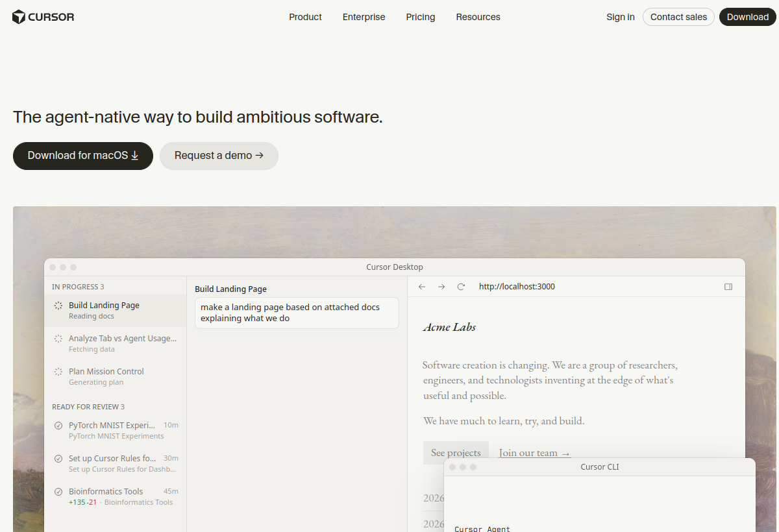Select the Plan Mission Control task
The image size is (779, 532).
pos(116,376)
